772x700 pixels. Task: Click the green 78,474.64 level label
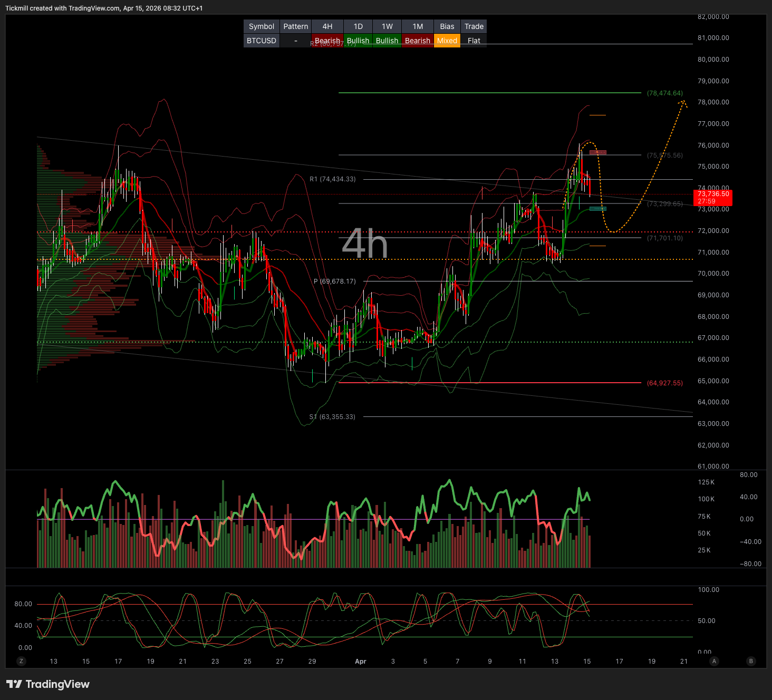click(x=664, y=93)
